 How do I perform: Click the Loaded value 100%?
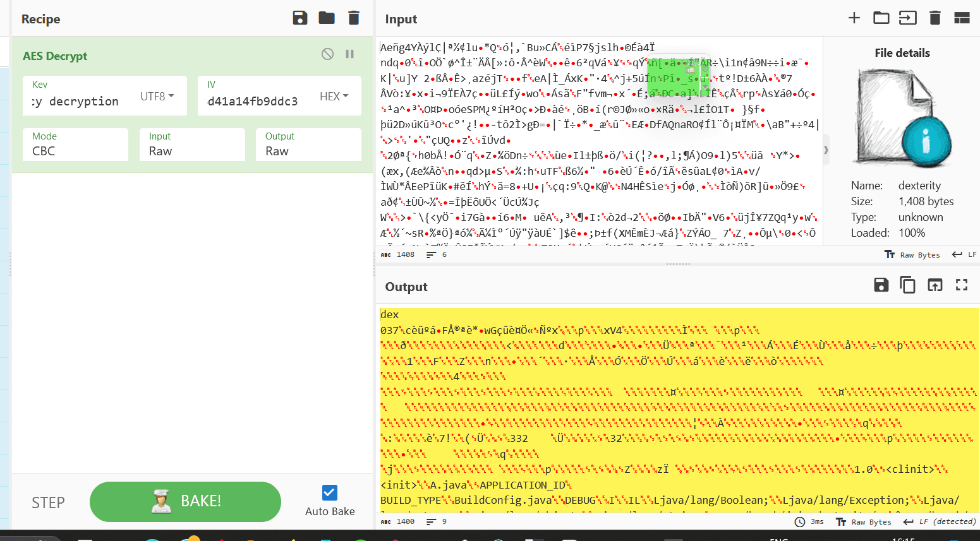pos(912,233)
